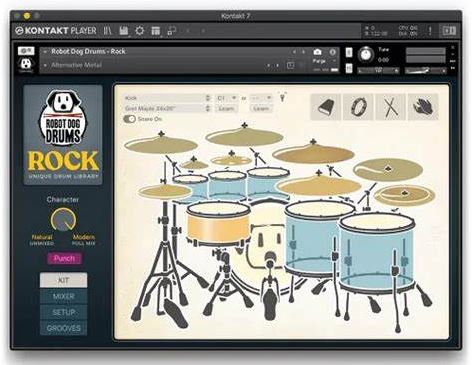Go to next snapshot arrow
Viewport: 472px width, 365px height.
(277, 66)
